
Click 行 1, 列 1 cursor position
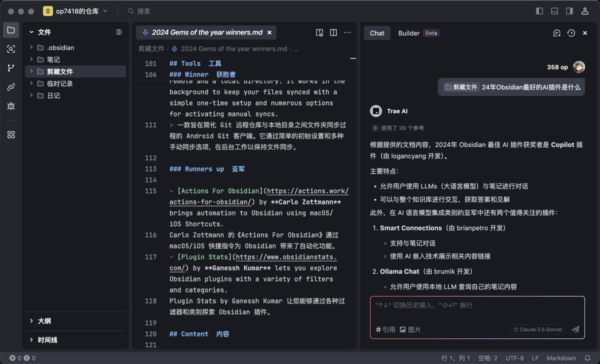[x=456, y=358]
